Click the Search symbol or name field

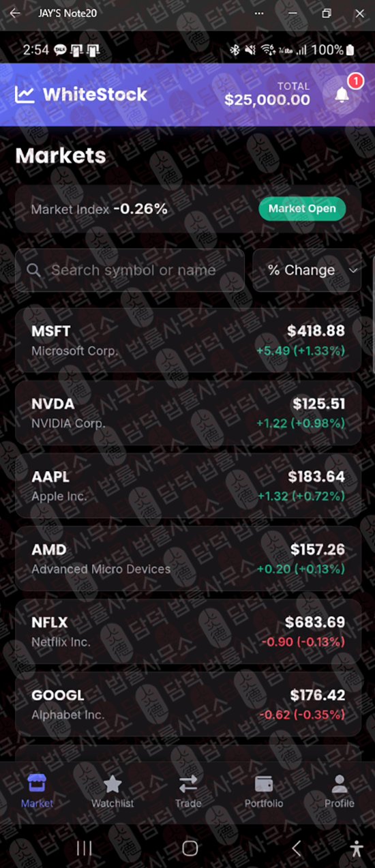(130, 270)
